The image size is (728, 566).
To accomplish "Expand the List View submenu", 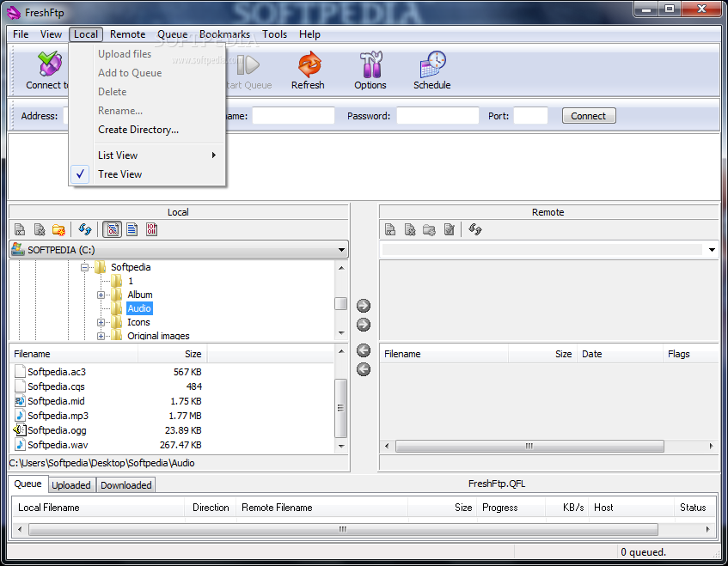I will coord(147,155).
